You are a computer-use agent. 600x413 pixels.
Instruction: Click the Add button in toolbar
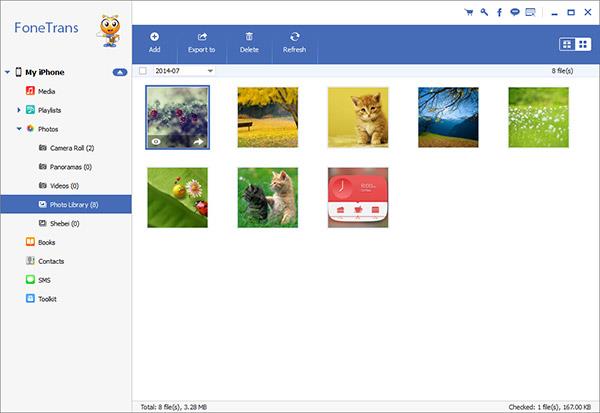(155, 42)
